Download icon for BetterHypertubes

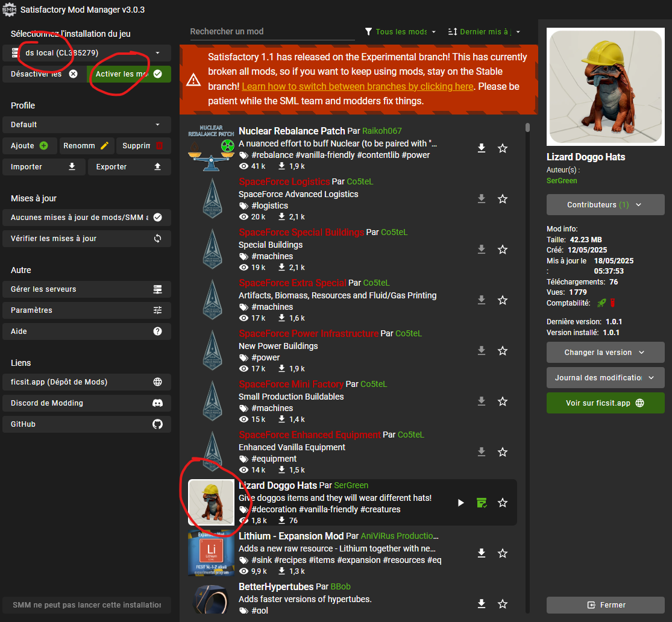click(x=482, y=603)
